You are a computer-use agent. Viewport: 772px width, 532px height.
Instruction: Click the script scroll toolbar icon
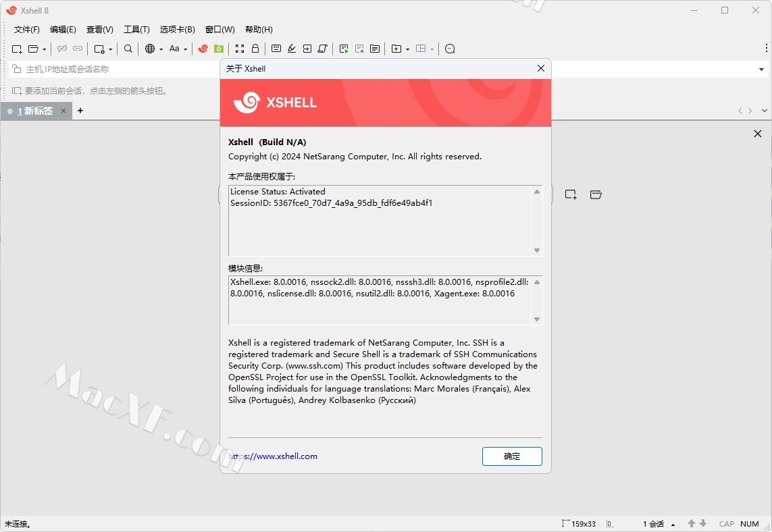coord(322,49)
